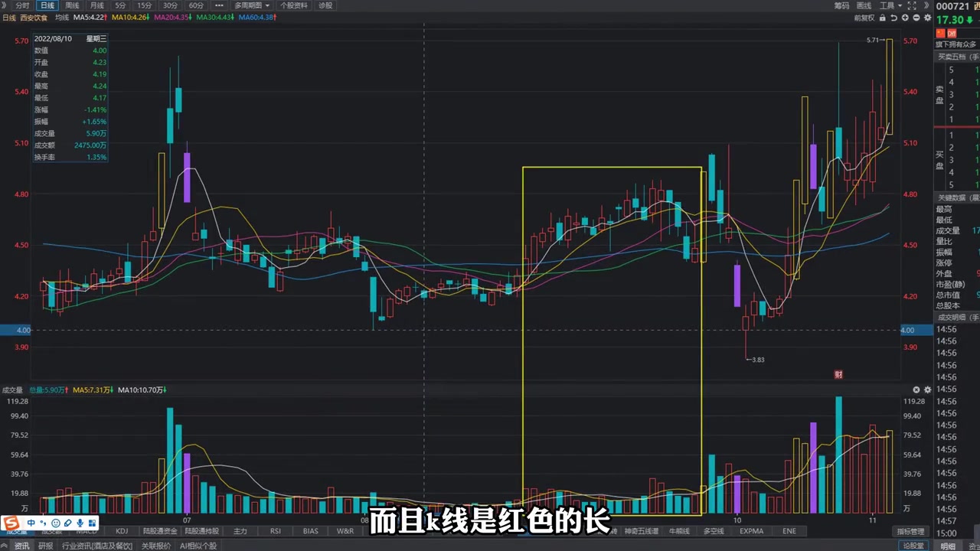Switch to 周线 weekly chart

[x=72, y=5]
